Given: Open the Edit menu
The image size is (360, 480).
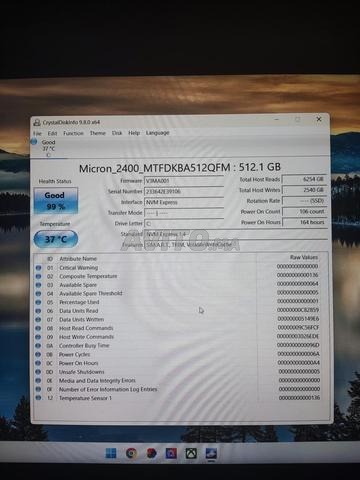Looking at the screenshot, I should tap(52, 133).
